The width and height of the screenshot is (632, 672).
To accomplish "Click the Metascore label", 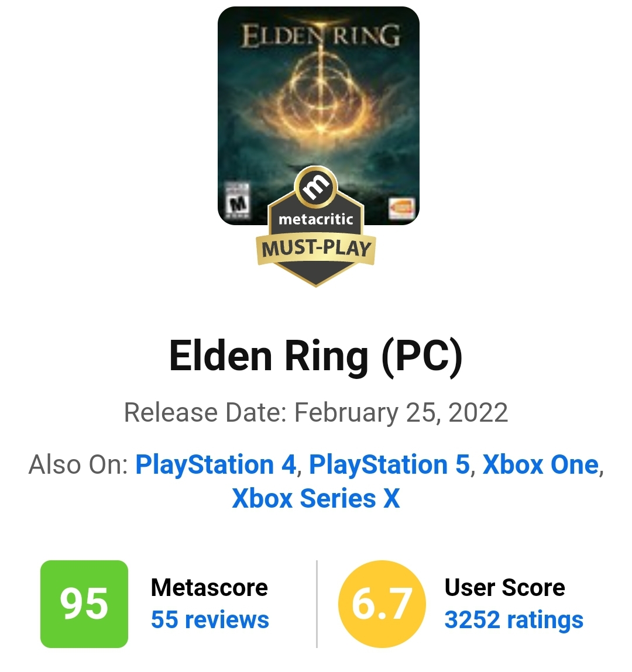I will [x=209, y=587].
